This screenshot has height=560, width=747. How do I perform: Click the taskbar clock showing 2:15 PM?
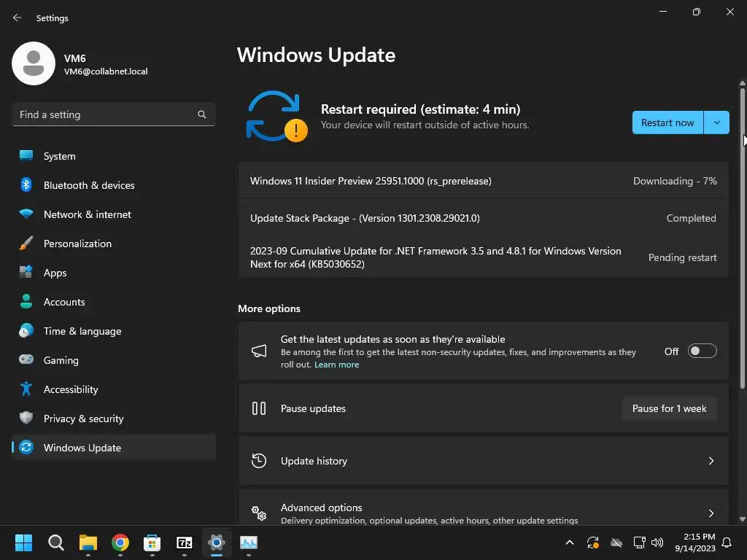[x=695, y=542]
